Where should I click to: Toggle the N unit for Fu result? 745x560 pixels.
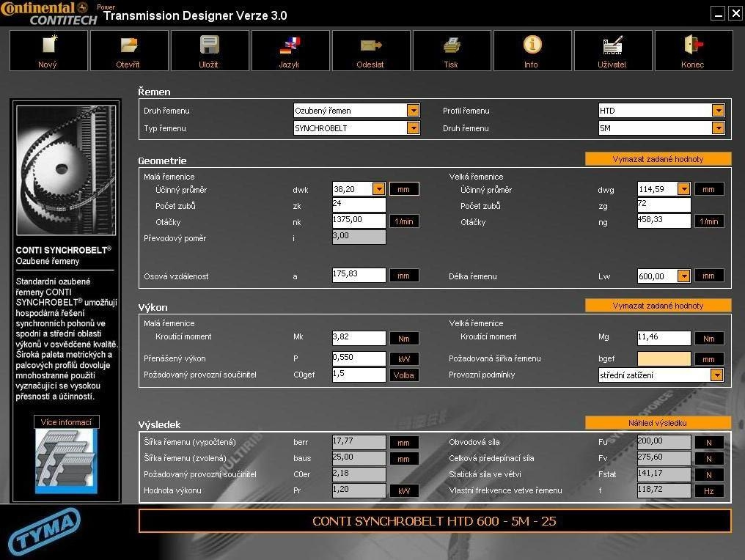click(709, 443)
